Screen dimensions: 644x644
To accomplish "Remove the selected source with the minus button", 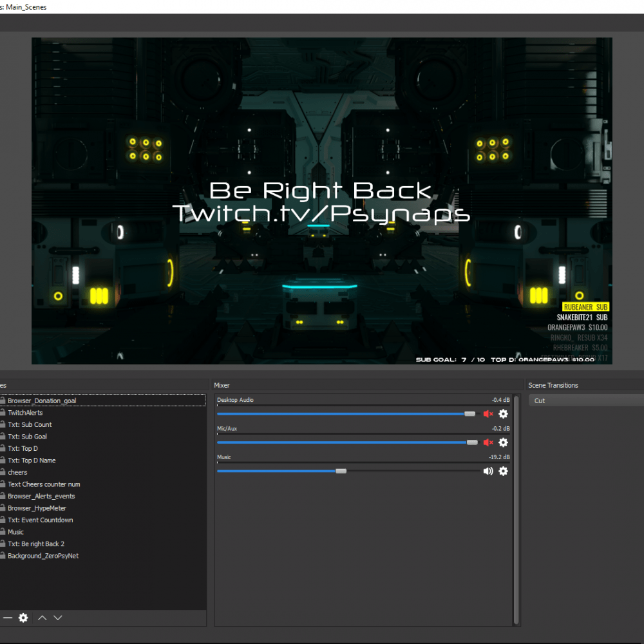I will (x=8, y=618).
